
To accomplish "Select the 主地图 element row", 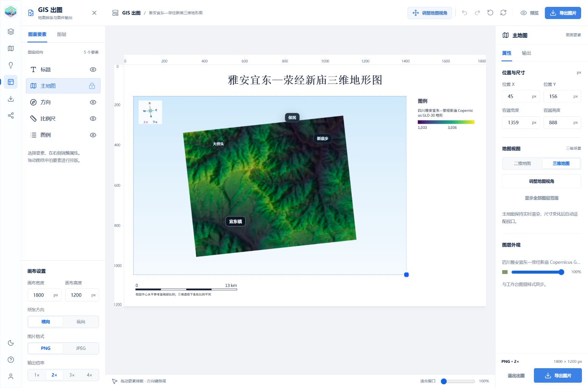I will tap(63, 86).
